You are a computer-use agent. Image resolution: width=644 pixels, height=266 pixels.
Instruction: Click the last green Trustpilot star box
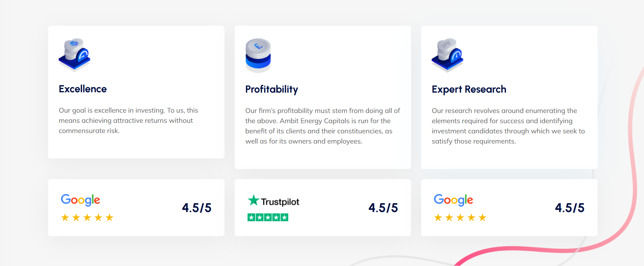tap(284, 217)
